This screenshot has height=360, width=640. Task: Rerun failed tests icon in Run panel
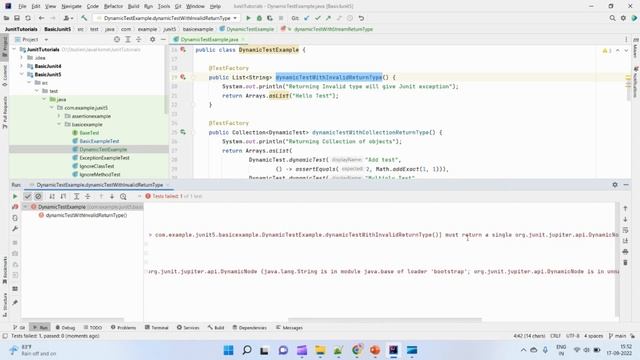[x=15, y=207]
